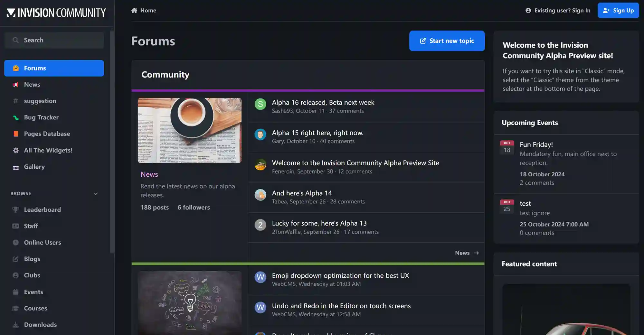Click Feneroin's avatar beside Welcome topic
The height and width of the screenshot is (335, 644).
point(260,164)
